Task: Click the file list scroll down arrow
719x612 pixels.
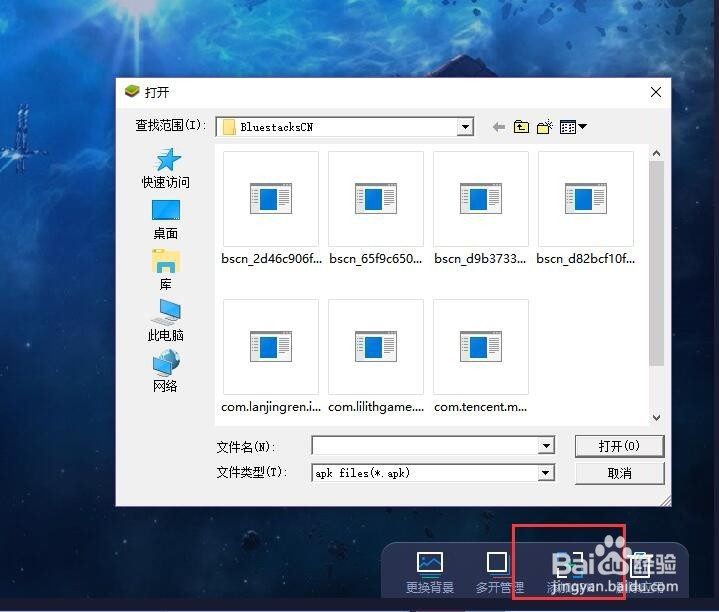Action: coord(657,418)
